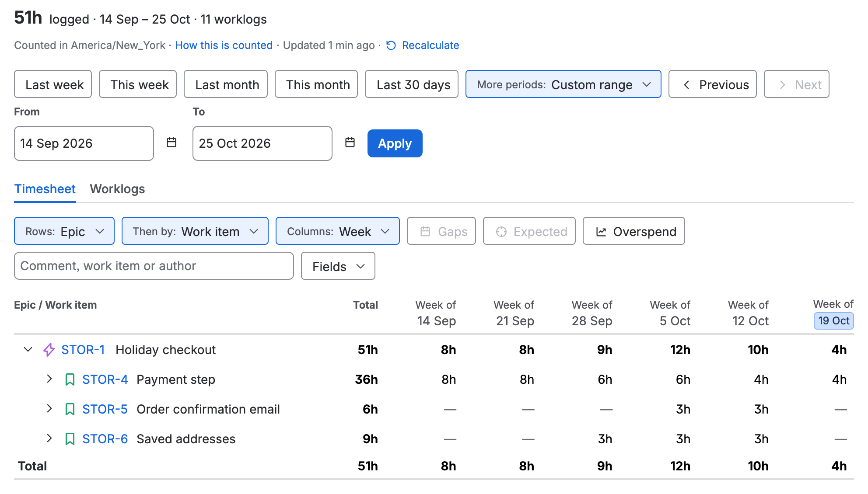Switch to the Worklogs tab
The image size is (868, 494).
pos(117,189)
